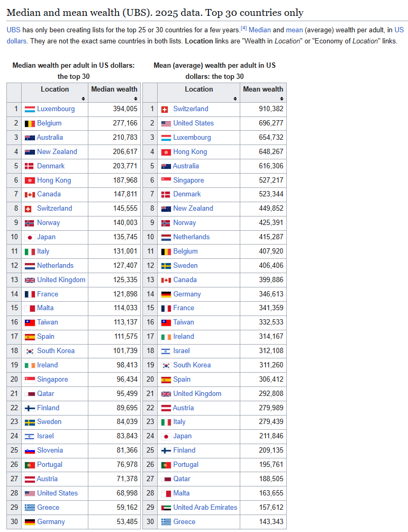The image size is (408, 532).
Task: Click Israel flag in mean wealth table
Action: (x=166, y=351)
